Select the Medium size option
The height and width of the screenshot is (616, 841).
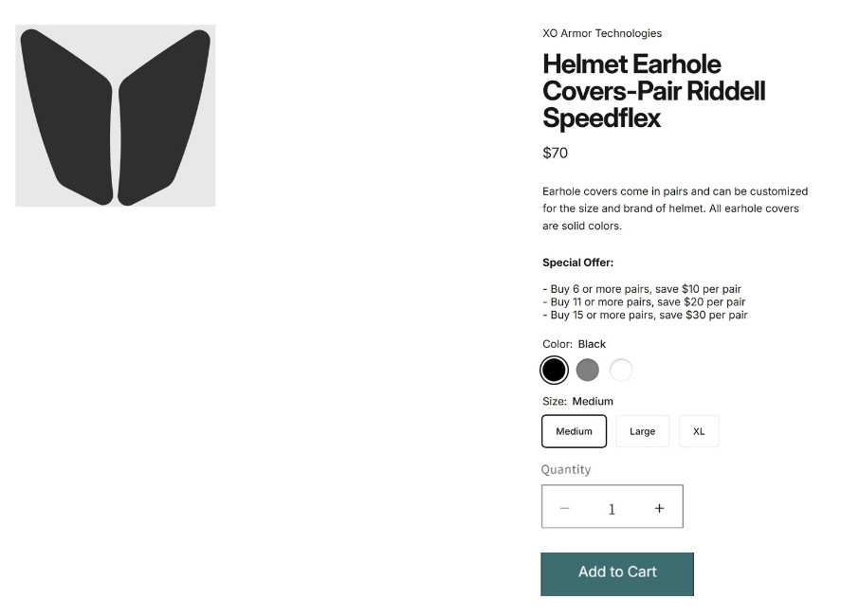point(574,431)
